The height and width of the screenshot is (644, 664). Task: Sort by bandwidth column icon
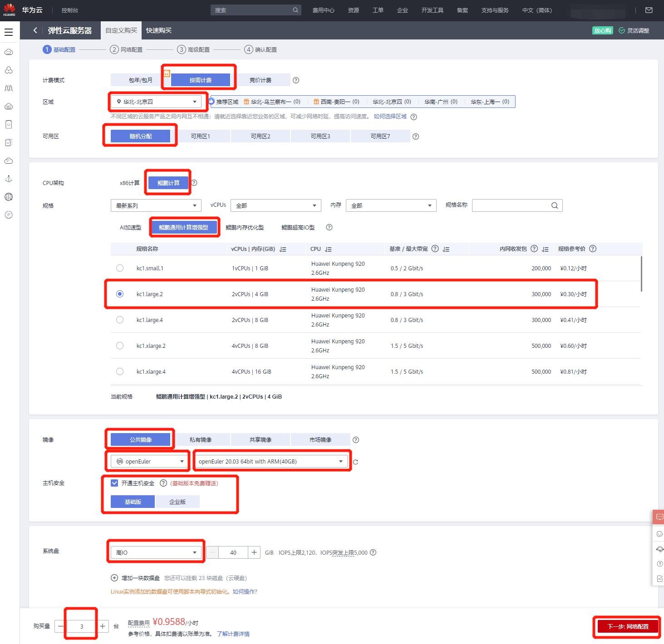click(446, 249)
